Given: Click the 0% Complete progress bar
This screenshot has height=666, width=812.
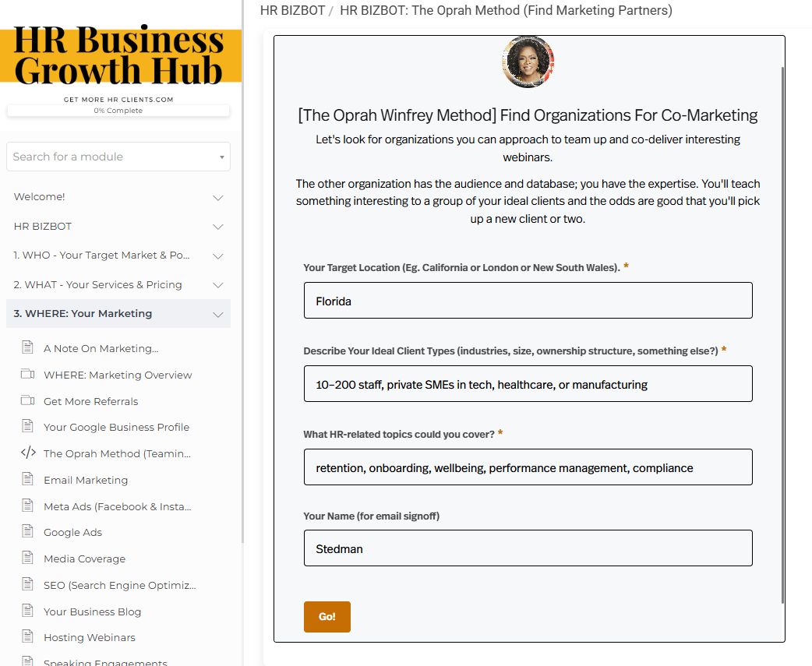Looking at the screenshot, I should 118,111.
